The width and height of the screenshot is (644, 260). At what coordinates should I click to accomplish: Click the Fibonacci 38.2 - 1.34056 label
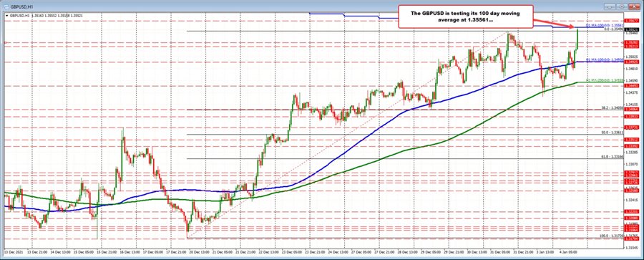(x=613, y=107)
